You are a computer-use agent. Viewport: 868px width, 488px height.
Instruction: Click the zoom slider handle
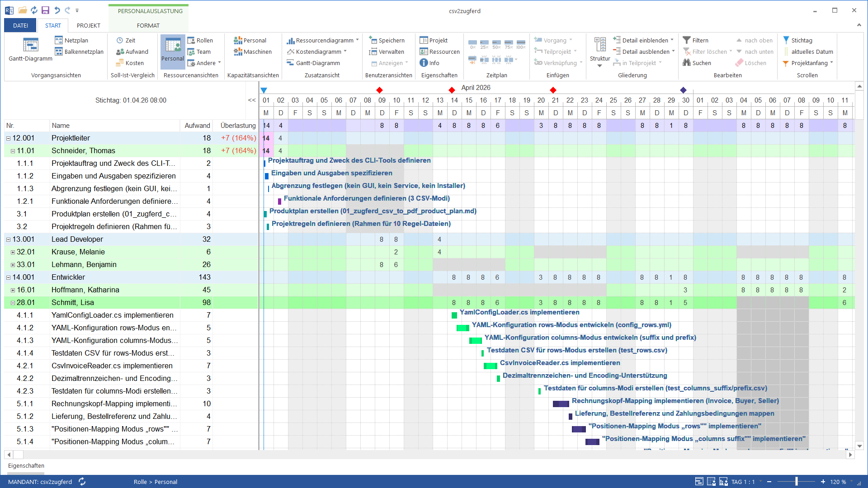(797, 482)
